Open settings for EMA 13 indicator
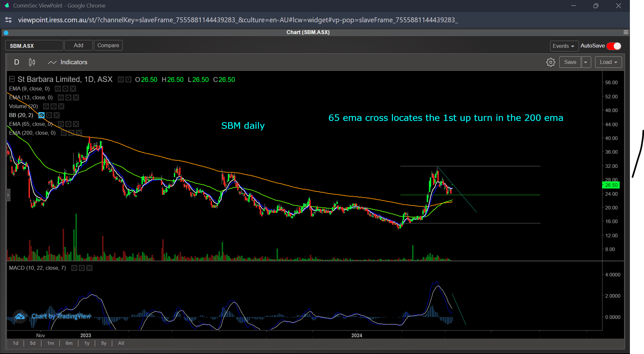The height and width of the screenshot is (354, 644). 68,97
